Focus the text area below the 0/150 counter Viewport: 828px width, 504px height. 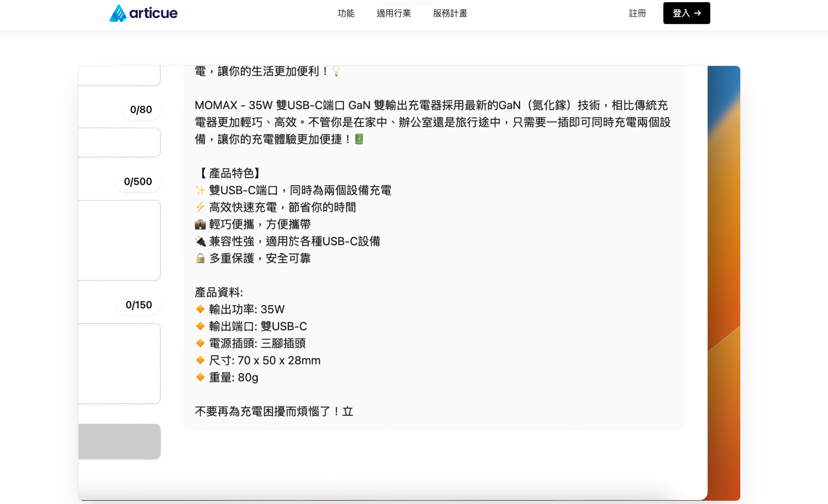click(x=119, y=363)
